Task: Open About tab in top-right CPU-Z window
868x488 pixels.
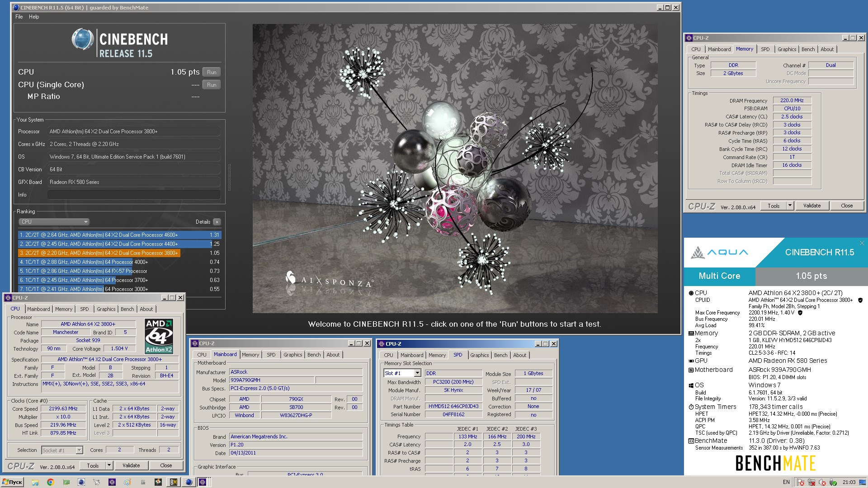Action: tap(827, 49)
